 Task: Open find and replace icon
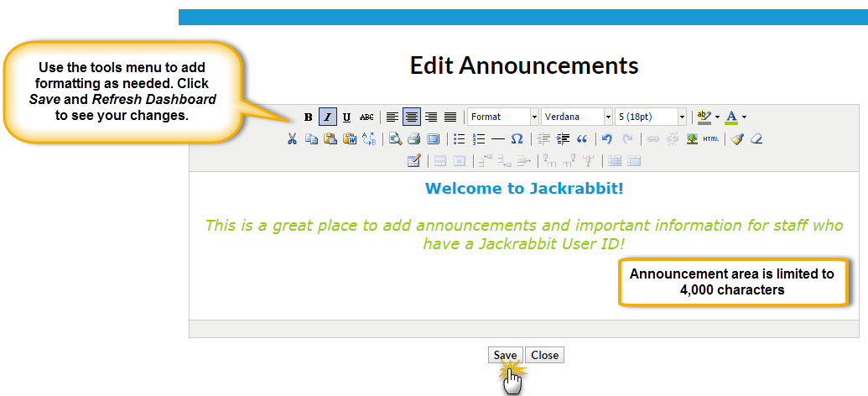pos(369,139)
